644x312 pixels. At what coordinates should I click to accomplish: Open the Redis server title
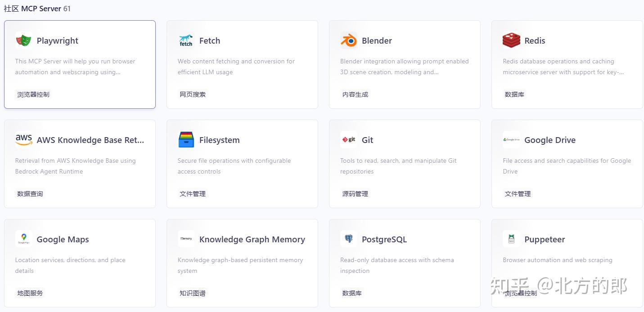click(x=535, y=40)
